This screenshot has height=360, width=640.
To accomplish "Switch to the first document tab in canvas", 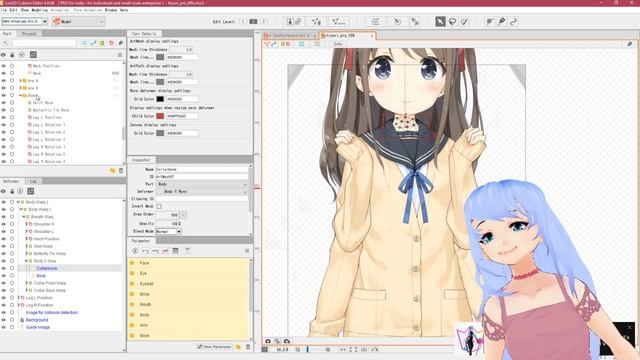I will pyautogui.click(x=290, y=36).
